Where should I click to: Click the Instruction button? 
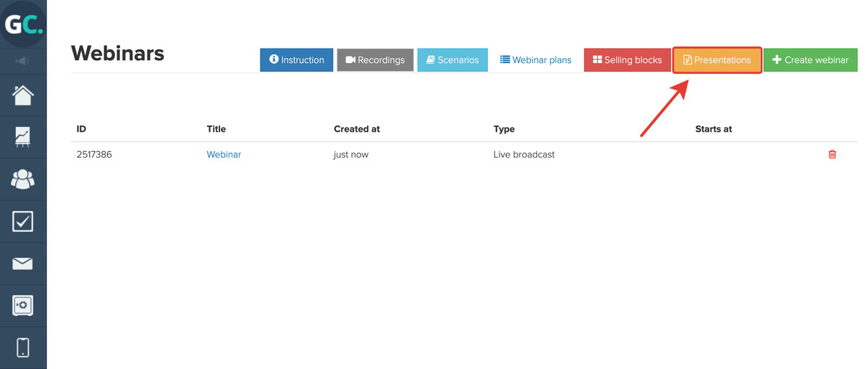click(297, 60)
